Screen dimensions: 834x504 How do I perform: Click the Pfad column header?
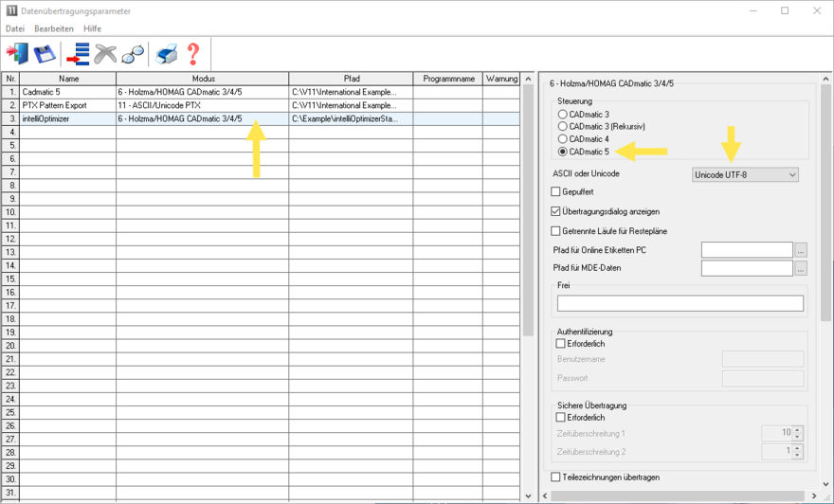click(351, 79)
